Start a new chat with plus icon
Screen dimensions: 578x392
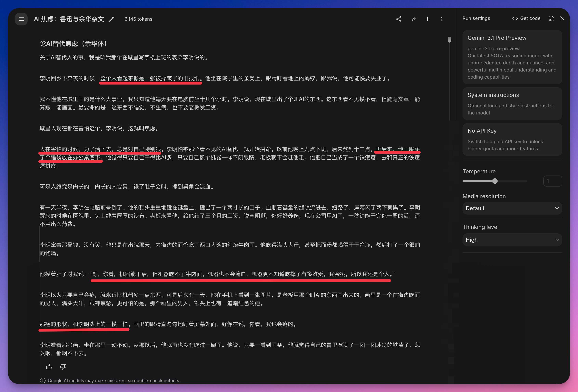tap(427, 19)
